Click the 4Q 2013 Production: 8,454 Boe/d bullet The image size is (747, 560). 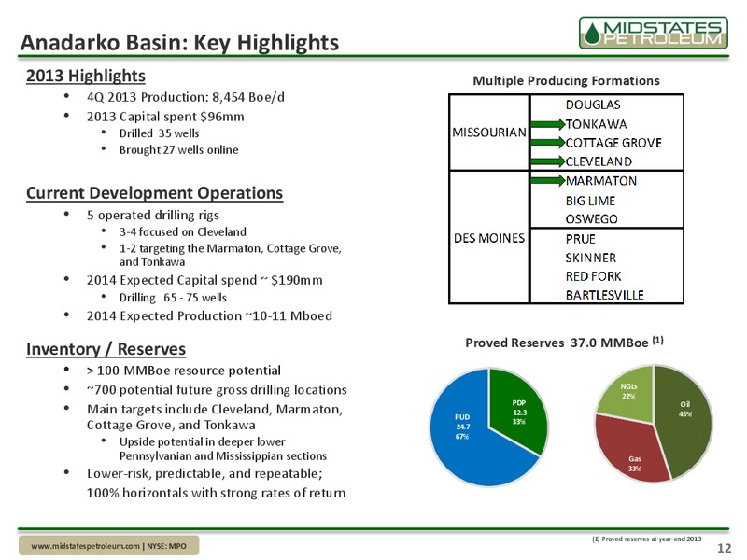coord(185,97)
